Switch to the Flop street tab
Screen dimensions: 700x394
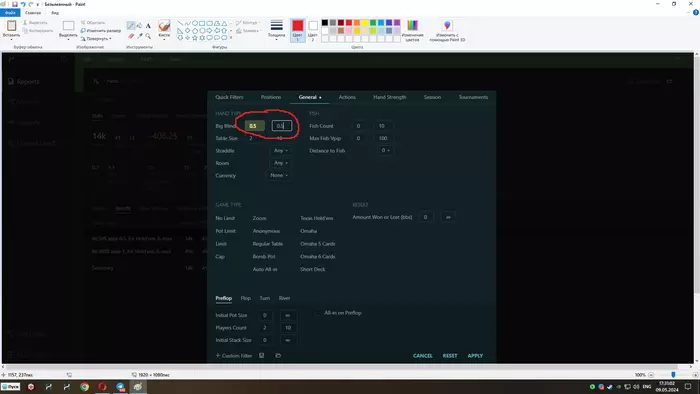[x=246, y=298]
